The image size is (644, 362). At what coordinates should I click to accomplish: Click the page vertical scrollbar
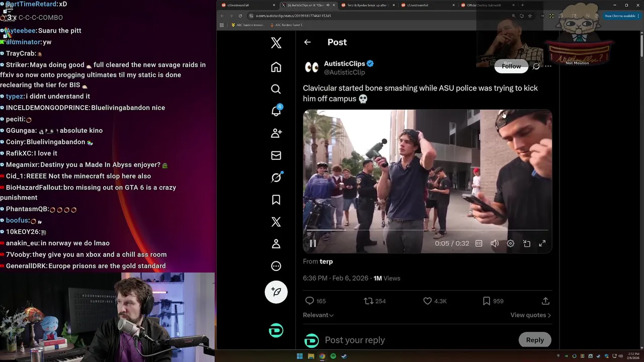coord(641,45)
